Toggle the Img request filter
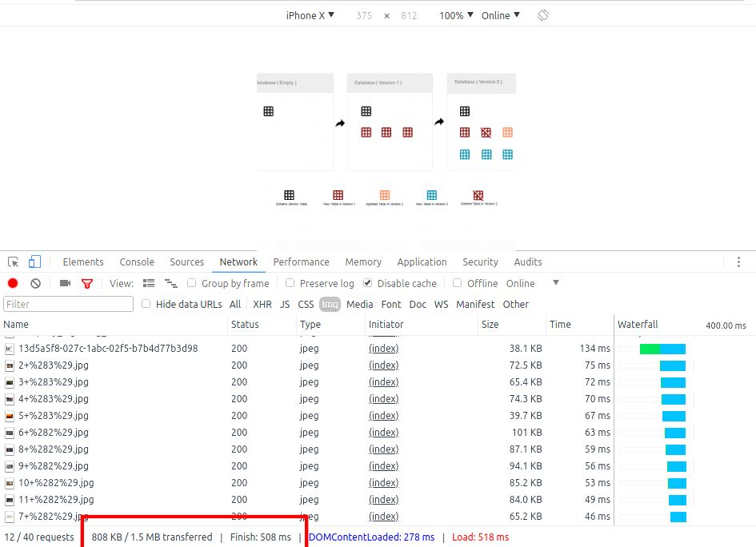 [x=330, y=304]
